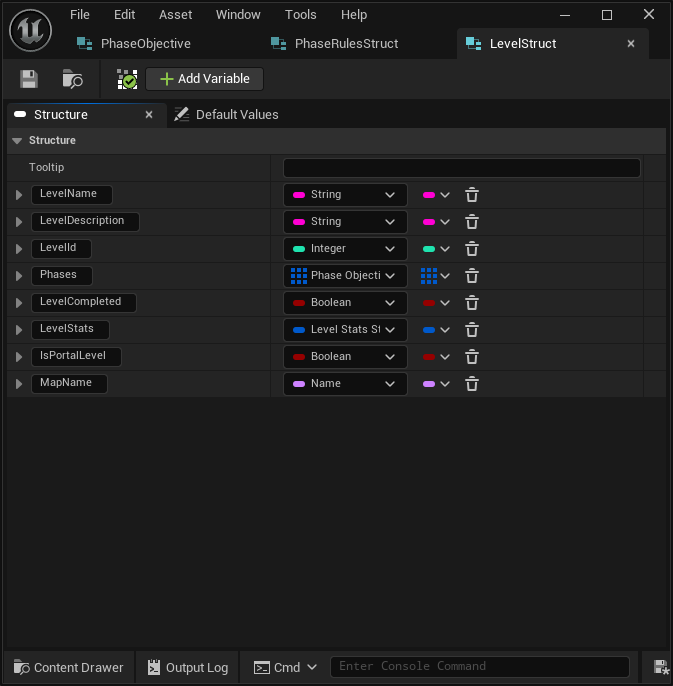Collapse the Structure section header
673x686 pixels.
point(18,141)
